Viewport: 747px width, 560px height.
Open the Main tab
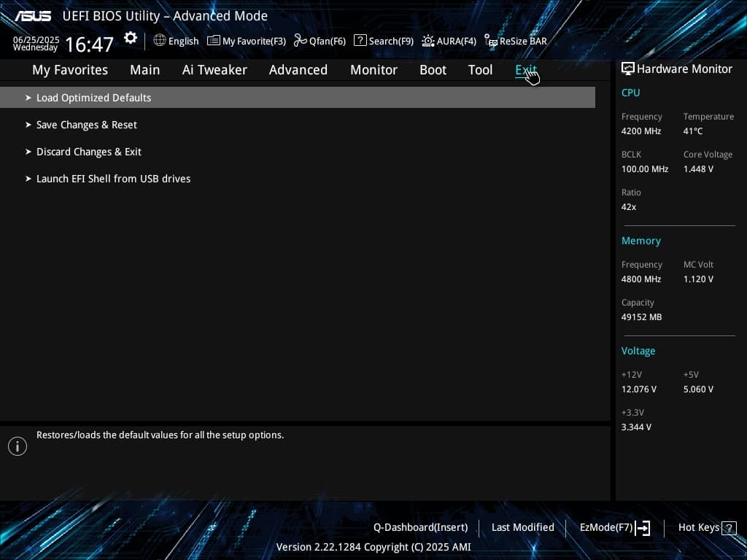pos(145,70)
